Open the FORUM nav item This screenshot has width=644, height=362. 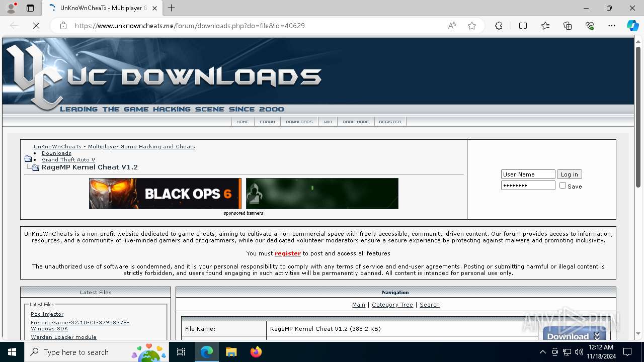[x=267, y=122]
